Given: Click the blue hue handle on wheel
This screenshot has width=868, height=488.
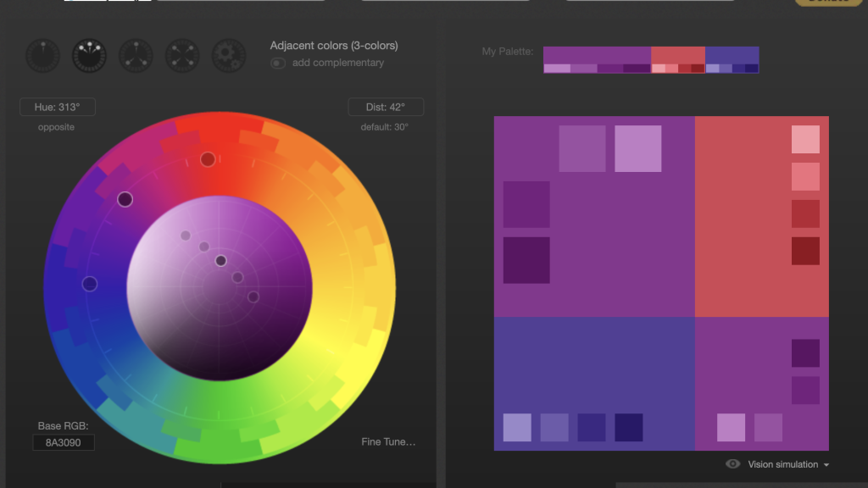Looking at the screenshot, I should point(90,284).
